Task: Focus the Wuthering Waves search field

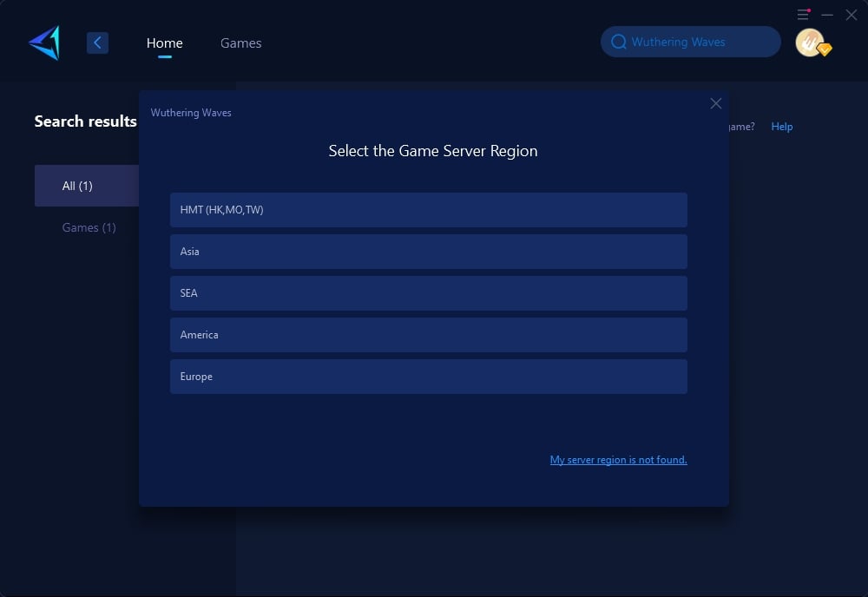Action: pos(691,42)
